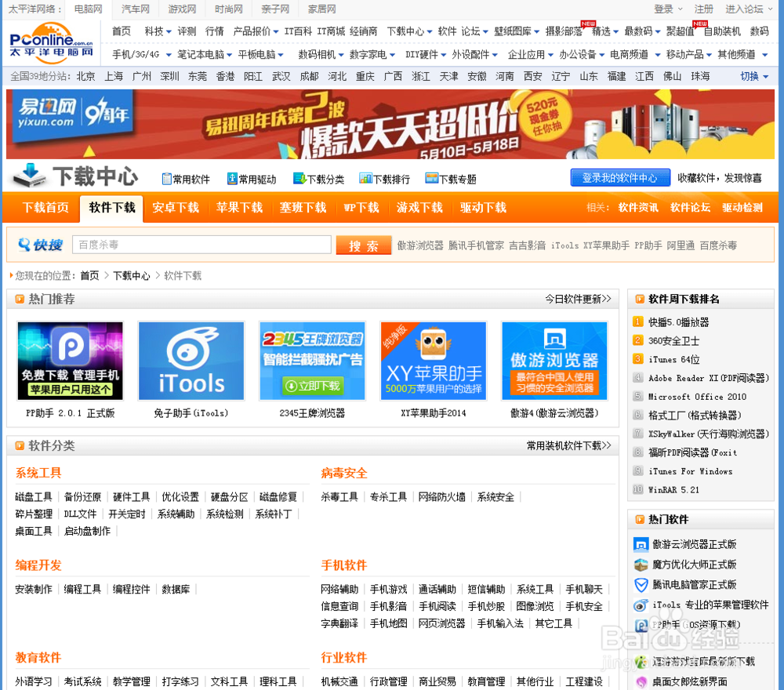This screenshot has width=784, height=690.
Task: Click 软件分类 section icon
Action: (x=20, y=445)
